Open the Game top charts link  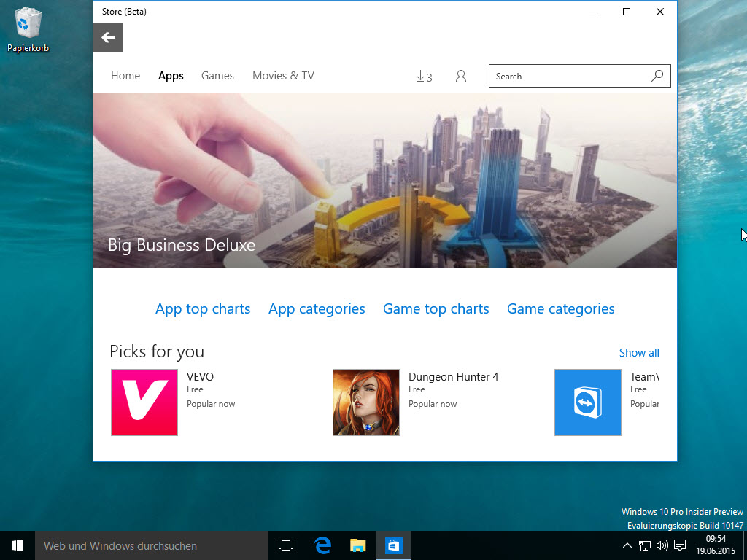click(436, 308)
